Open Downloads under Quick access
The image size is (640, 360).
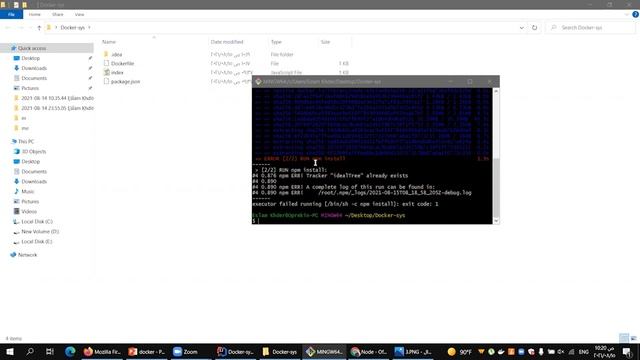pyautogui.click(x=34, y=68)
